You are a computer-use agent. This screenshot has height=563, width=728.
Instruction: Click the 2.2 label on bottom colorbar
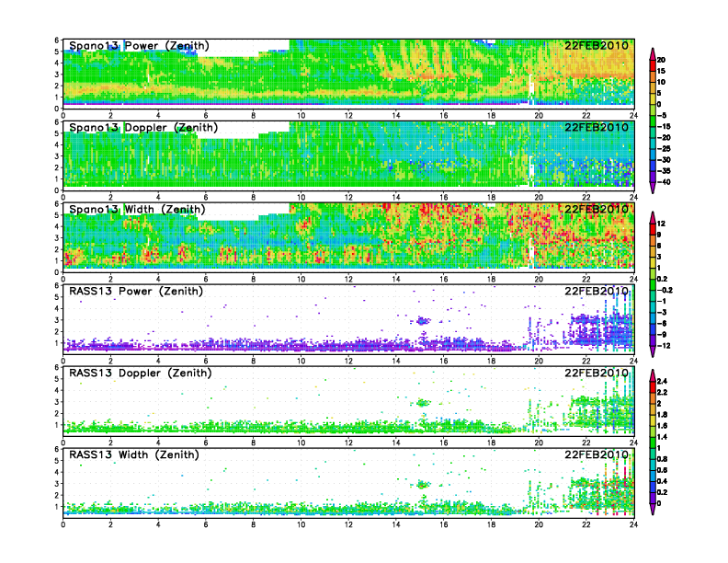pos(662,393)
